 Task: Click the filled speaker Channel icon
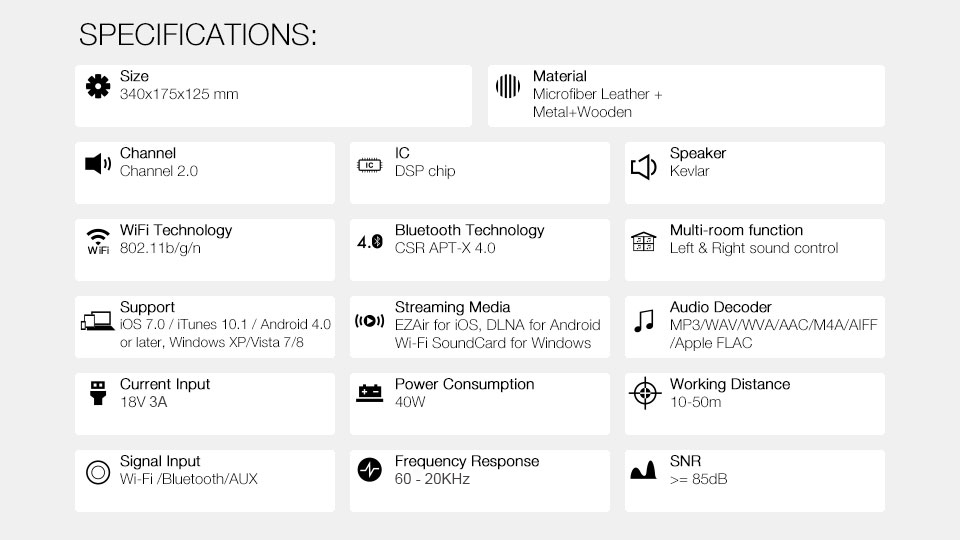pos(97,163)
